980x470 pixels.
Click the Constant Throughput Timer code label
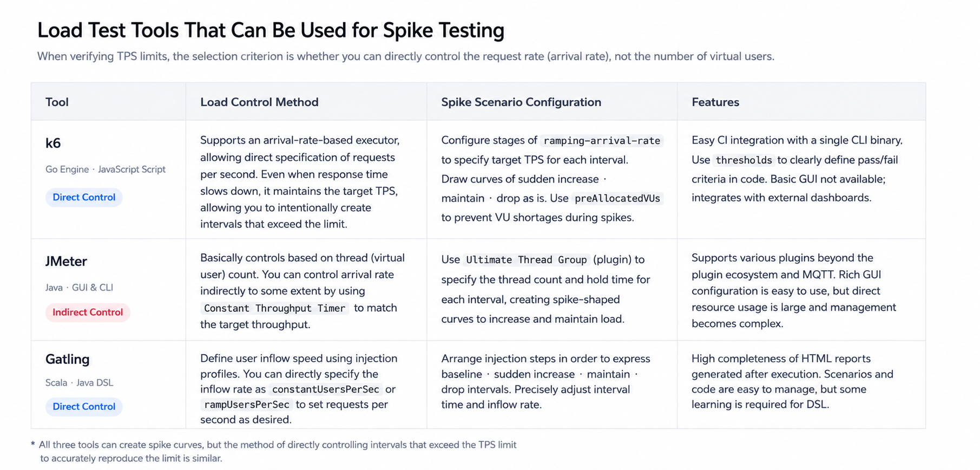[274, 308]
